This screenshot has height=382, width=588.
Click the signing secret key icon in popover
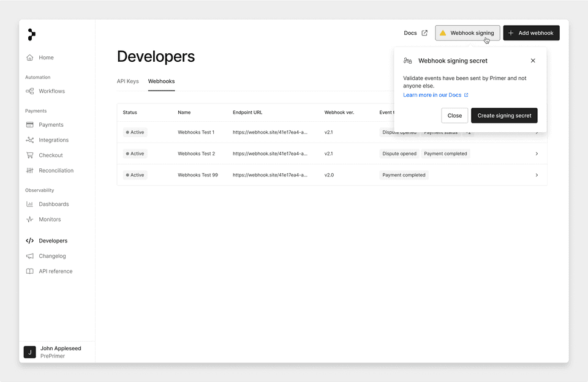click(408, 61)
